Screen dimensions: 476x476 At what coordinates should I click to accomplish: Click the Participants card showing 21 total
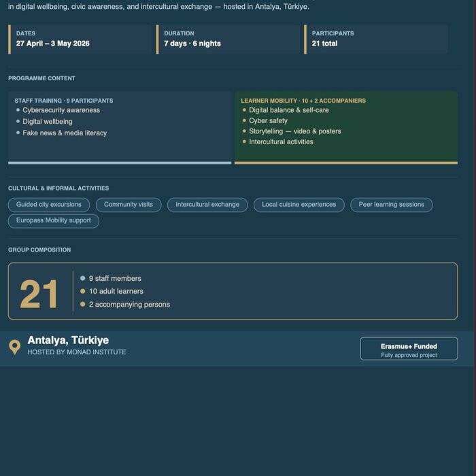[x=376, y=39]
